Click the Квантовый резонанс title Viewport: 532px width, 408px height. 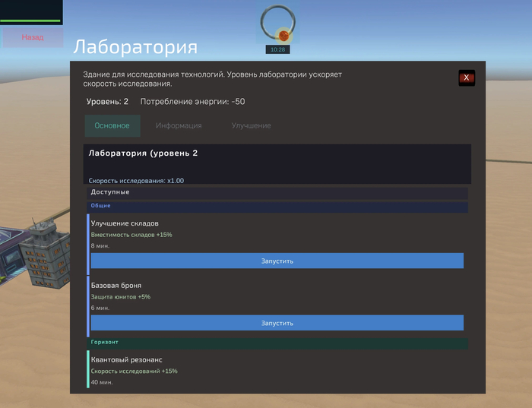127,359
